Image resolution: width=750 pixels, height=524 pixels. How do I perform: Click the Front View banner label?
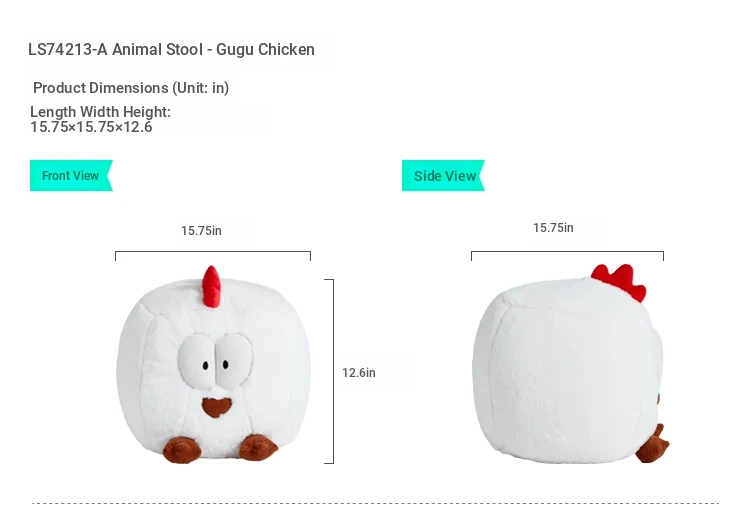(71, 175)
